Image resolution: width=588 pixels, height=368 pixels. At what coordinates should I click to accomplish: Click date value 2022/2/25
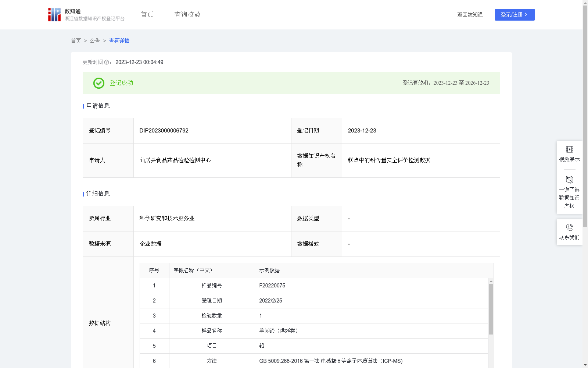pyautogui.click(x=271, y=301)
